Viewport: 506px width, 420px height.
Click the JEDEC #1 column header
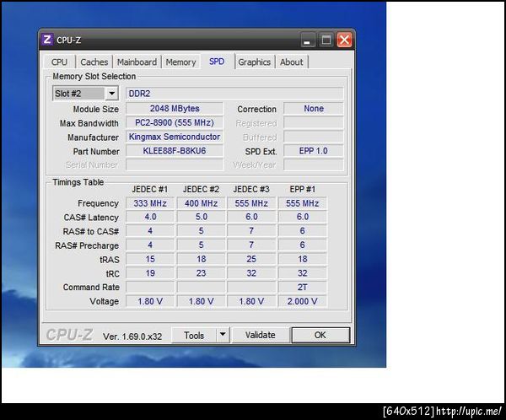pos(150,189)
